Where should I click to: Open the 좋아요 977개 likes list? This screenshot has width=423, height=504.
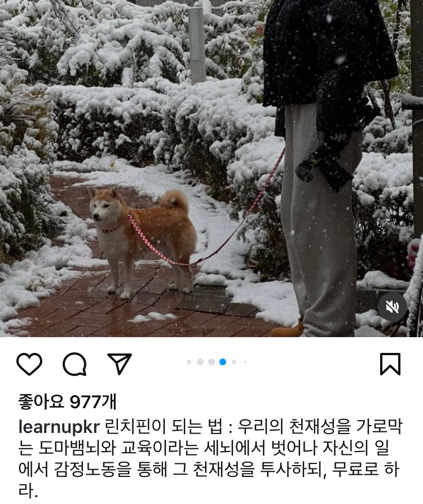tap(67, 402)
